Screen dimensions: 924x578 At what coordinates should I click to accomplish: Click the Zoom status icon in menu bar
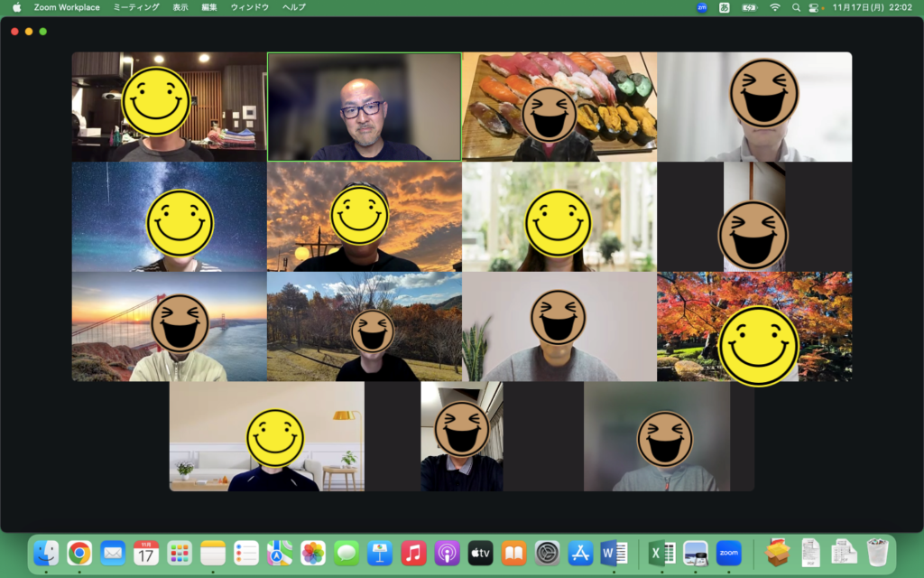[x=702, y=7]
